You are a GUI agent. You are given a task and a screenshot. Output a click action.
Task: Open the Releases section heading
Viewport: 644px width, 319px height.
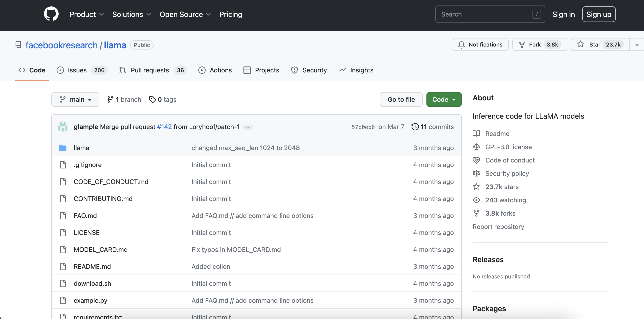point(488,260)
